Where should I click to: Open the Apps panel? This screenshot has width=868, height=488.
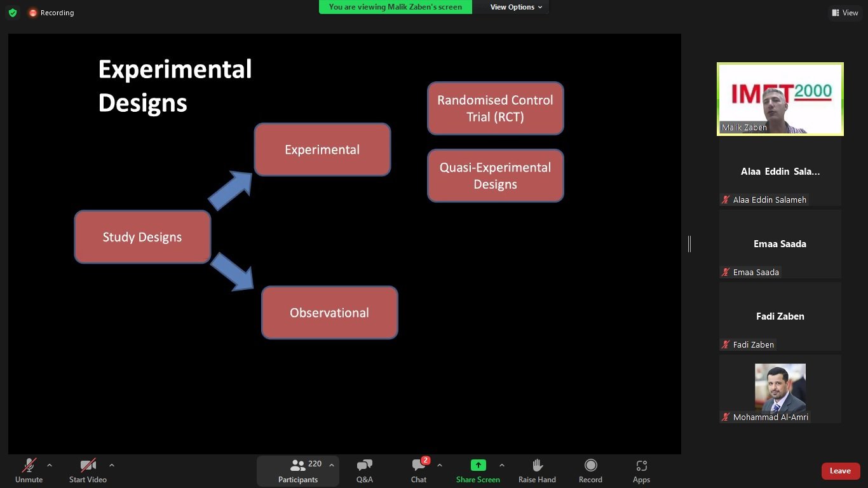coord(641,471)
